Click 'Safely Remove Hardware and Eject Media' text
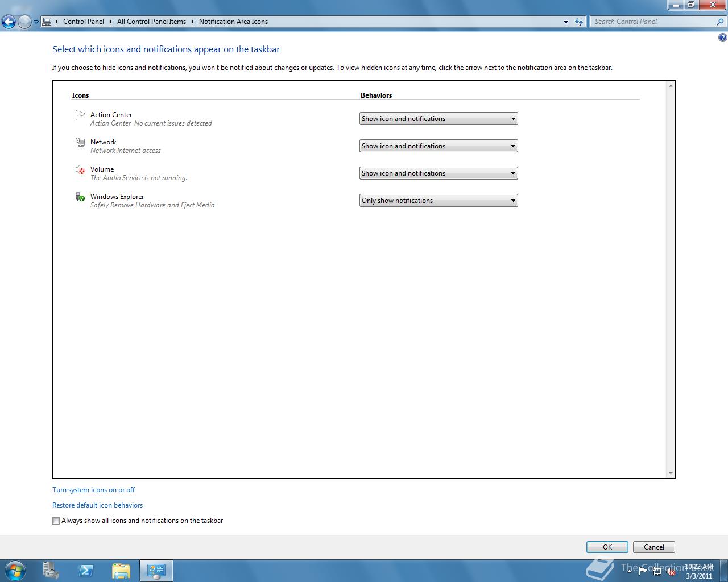The image size is (728, 582). click(152, 205)
